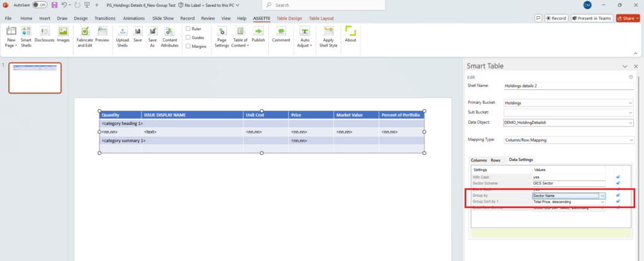This screenshot has width=644, height=261.
Task: Click Present in Teams
Action: point(592,18)
